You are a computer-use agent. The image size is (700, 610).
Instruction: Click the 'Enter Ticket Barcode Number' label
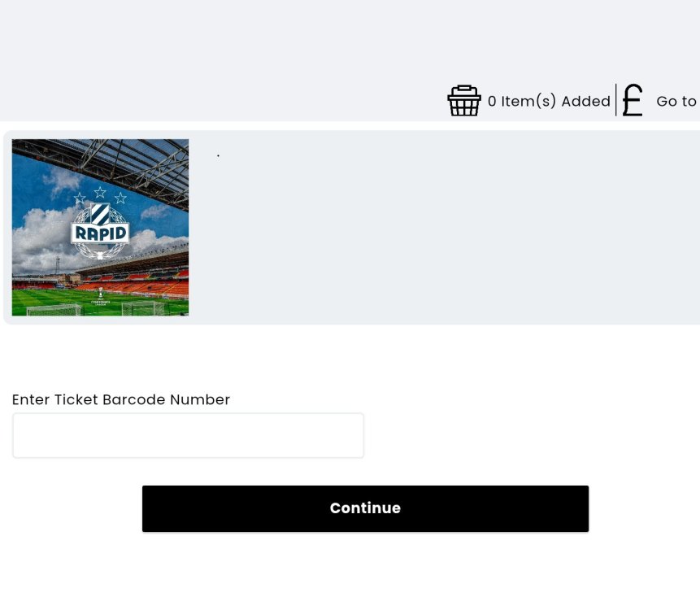(x=121, y=400)
